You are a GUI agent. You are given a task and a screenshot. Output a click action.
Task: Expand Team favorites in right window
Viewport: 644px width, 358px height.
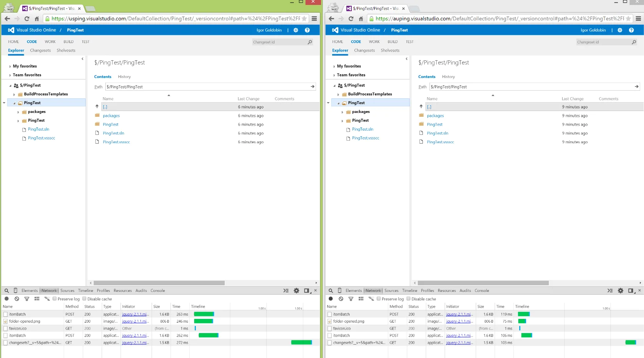(x=334, y=75)
